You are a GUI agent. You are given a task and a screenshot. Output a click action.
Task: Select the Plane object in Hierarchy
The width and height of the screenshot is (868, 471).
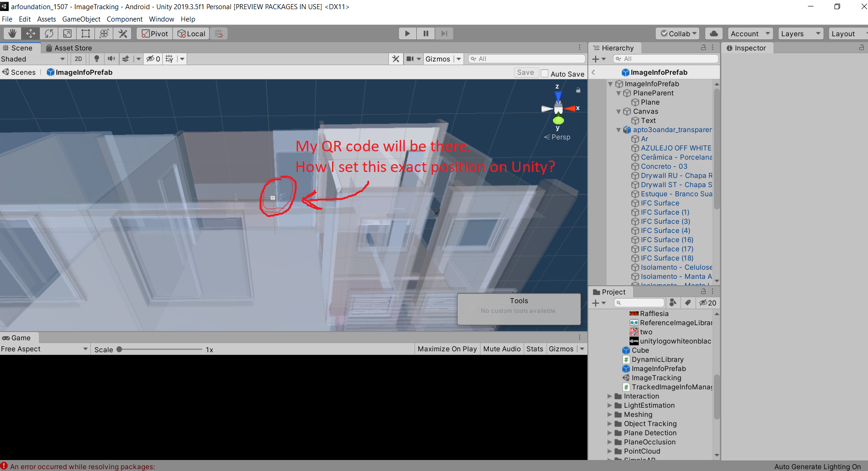pos(649,102)
